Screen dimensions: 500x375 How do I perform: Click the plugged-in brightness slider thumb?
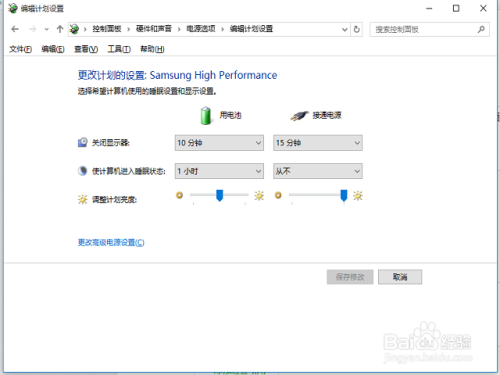(344, 195)
